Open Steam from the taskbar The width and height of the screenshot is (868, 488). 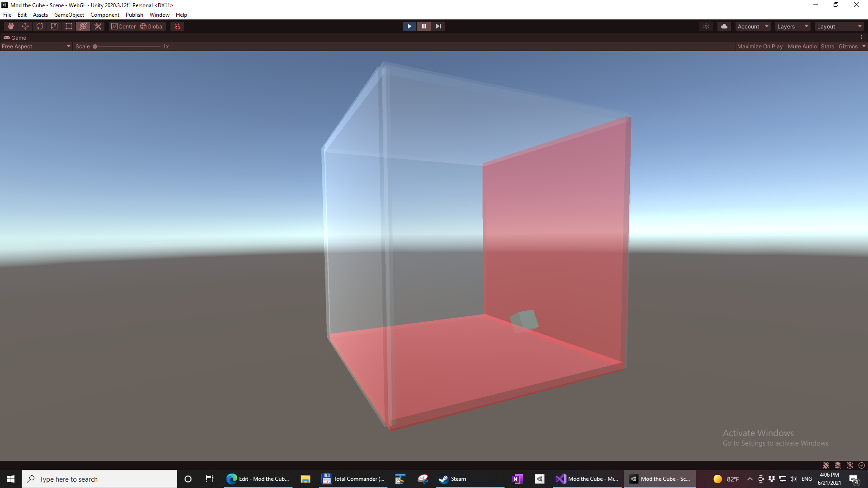[452, 479]
